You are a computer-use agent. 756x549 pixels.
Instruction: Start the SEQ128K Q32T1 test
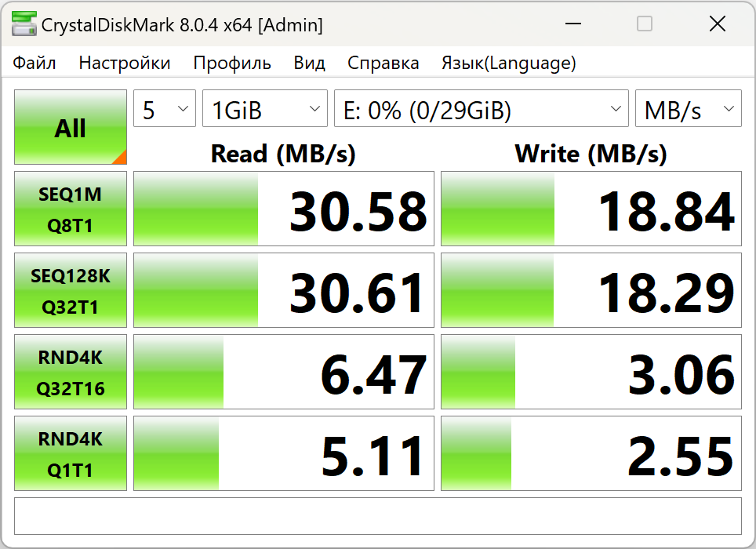(71, 290)
